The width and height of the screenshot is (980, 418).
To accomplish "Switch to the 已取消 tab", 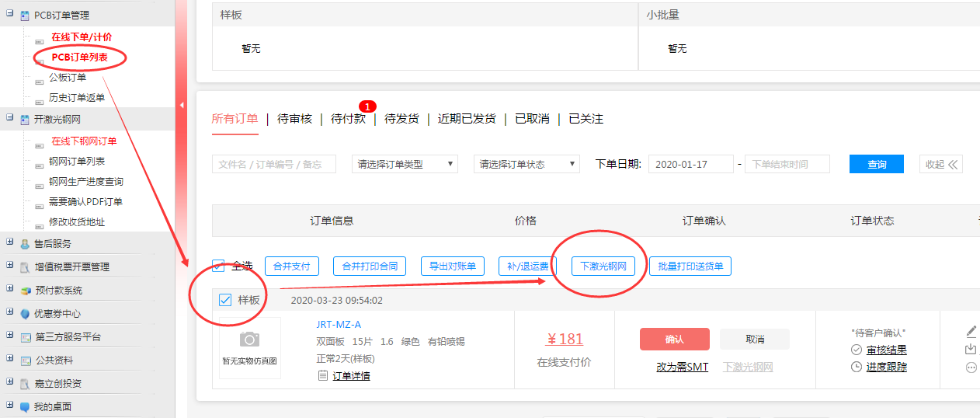I will point(532,119).
